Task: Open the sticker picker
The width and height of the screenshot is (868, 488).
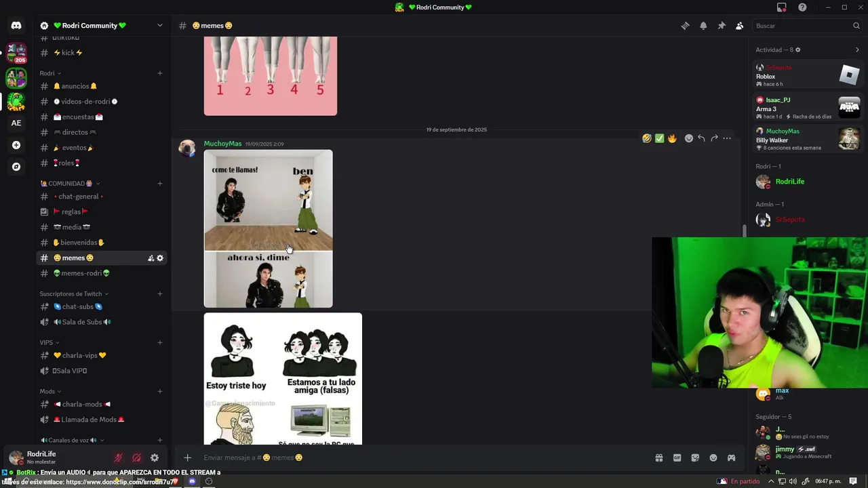Action: click(695, 457)
